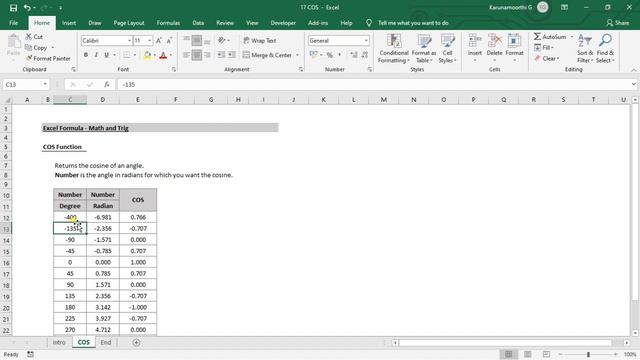Click Merge & Center button
This screenshot has height=360, width=640.
click(267, 55)
